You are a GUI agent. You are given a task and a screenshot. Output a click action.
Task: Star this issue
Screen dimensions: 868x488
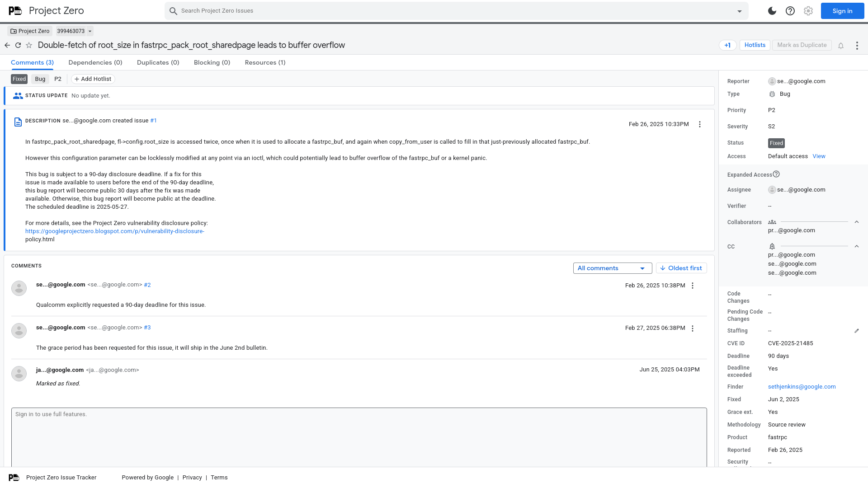coord(29,45)
